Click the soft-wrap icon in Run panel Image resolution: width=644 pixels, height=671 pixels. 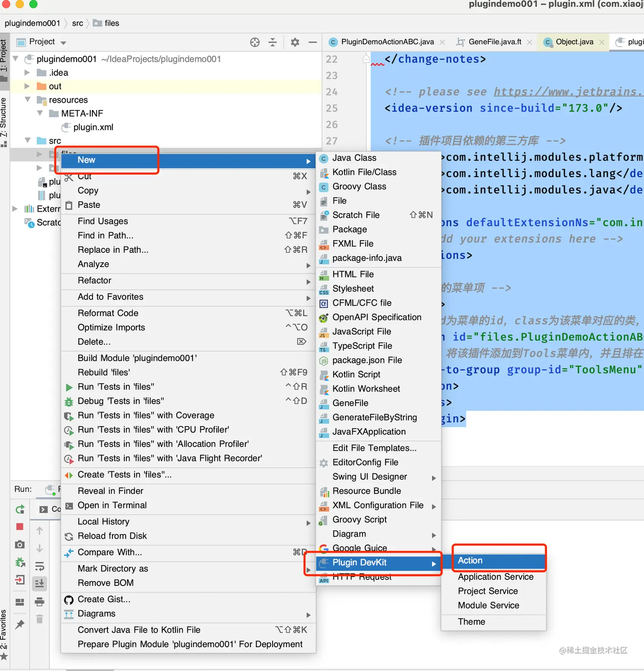tap(40, 566)
